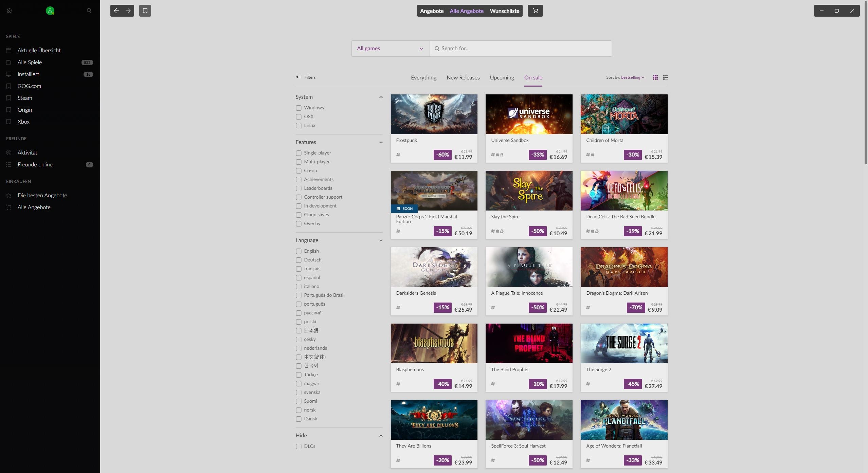Click the magnifier icon in Search for field

click(437, 49)
